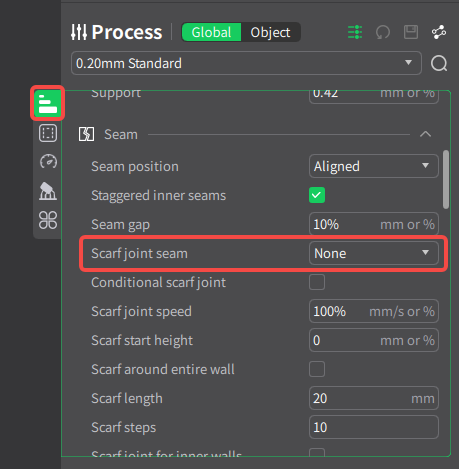Open the Speed settings gauge icon

[x=48, y=162]
